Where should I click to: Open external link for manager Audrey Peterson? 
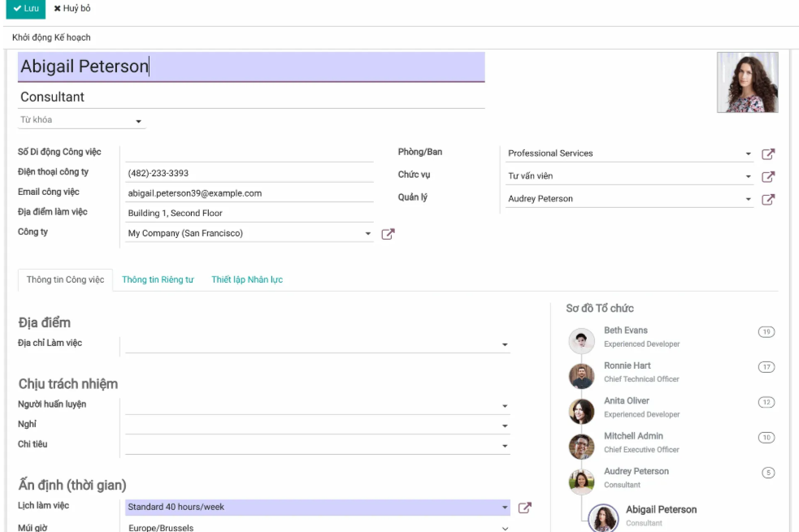pyautogui.click(x=768, y=199)
